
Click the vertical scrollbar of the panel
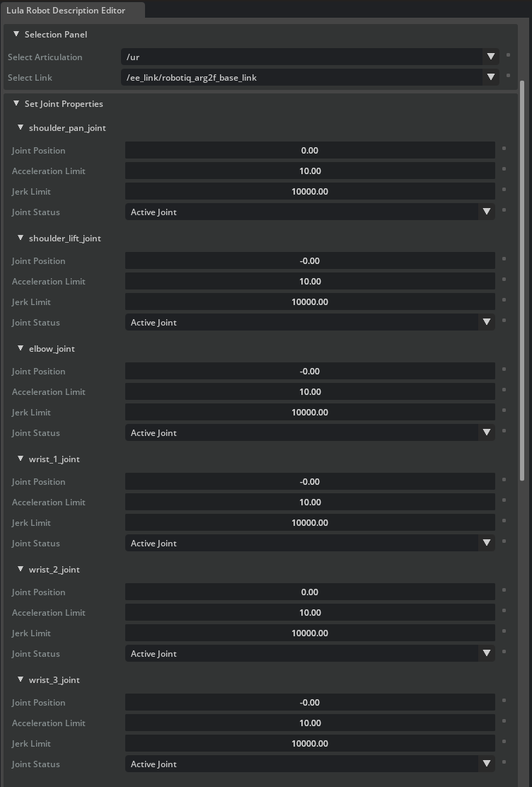click(523, 283)
